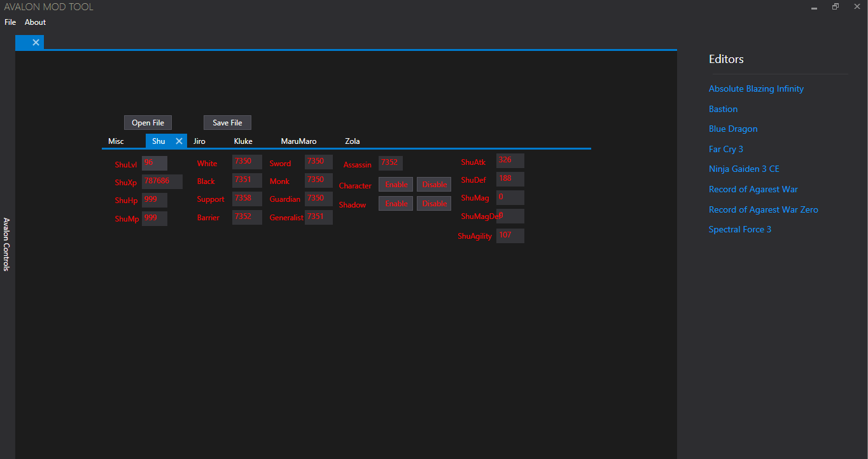The width and height of the screenshot is (868, 459).
Task: Expand the Avalon Controls side panel
Action: [x=6, y=244]
